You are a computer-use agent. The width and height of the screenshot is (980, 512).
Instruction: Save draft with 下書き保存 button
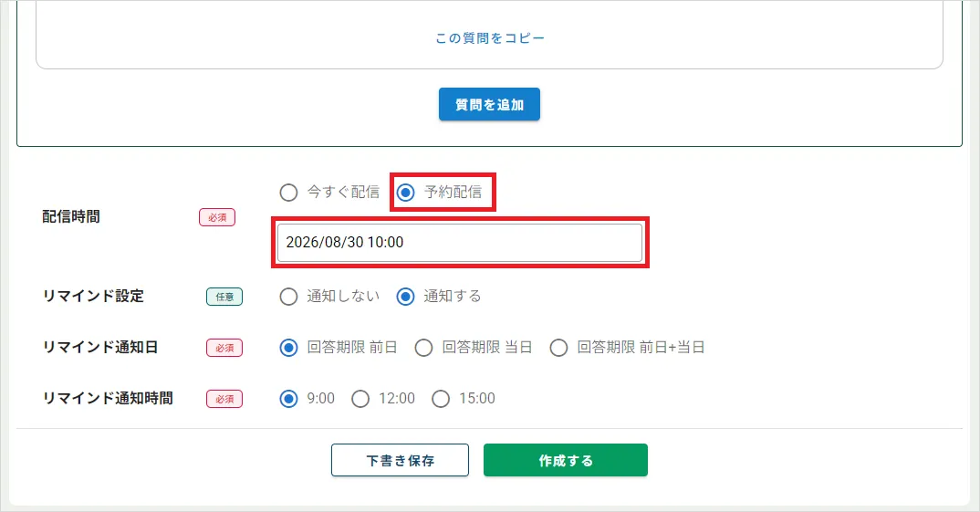[x=400, y=460]
